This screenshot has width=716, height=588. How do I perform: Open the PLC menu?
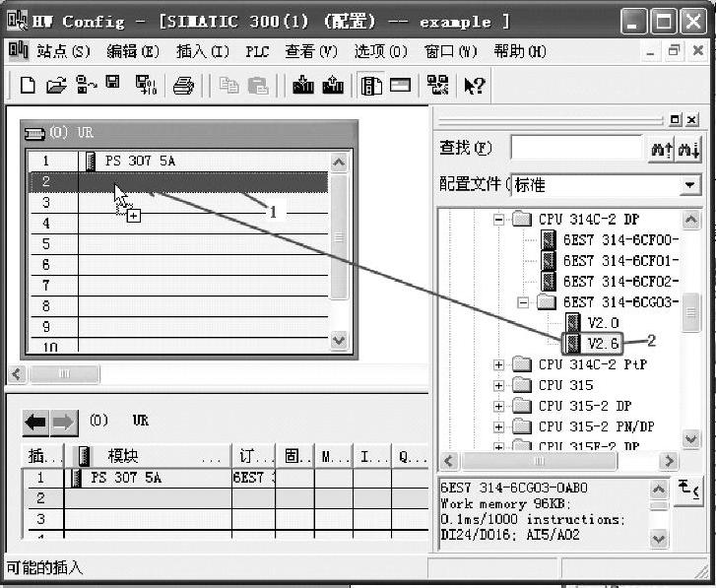257,51
